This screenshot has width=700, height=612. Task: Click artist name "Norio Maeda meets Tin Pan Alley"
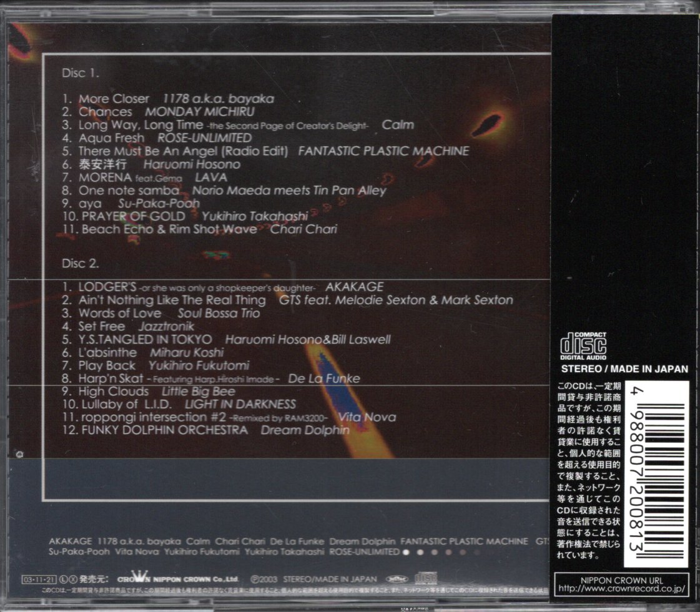[289, 190]
